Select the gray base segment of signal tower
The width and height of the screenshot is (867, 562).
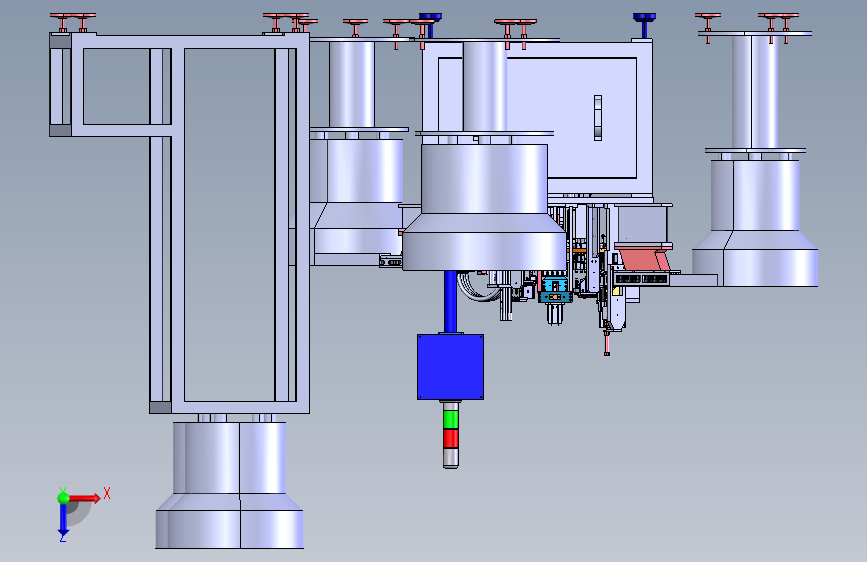click(451, 459)
